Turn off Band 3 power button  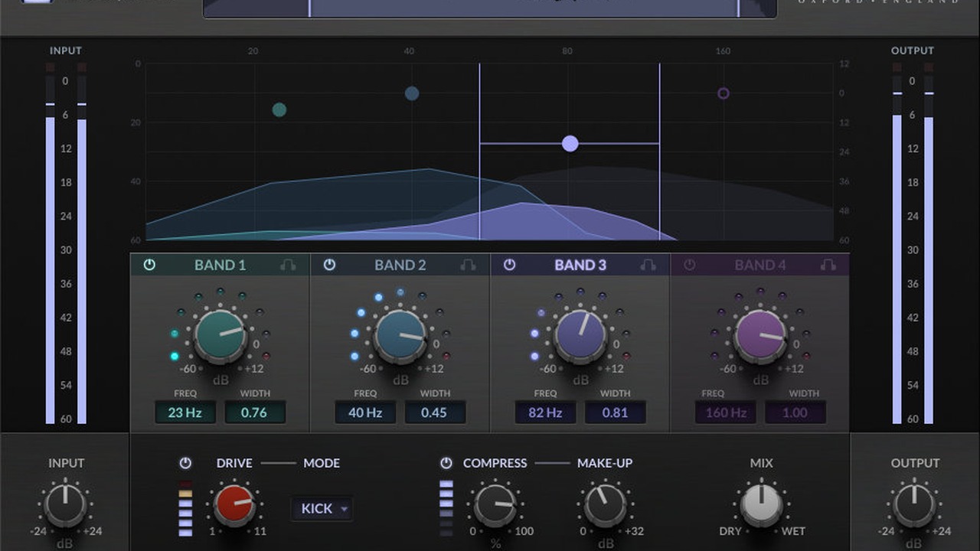tap(509, 265)
